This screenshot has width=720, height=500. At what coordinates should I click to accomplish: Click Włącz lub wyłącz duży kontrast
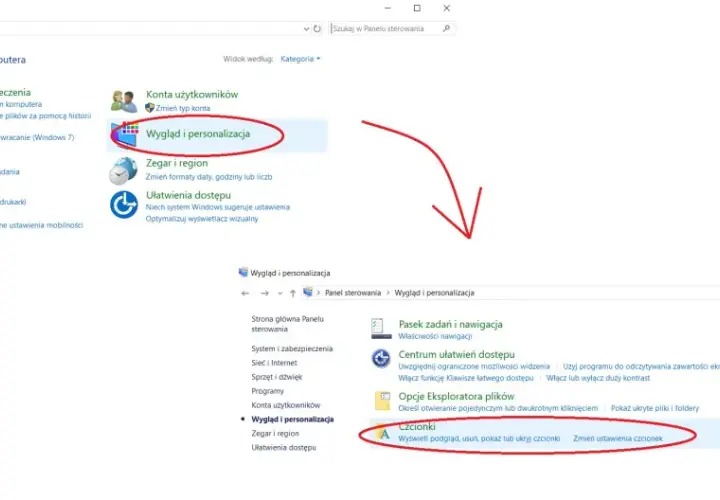pos(598,378)
